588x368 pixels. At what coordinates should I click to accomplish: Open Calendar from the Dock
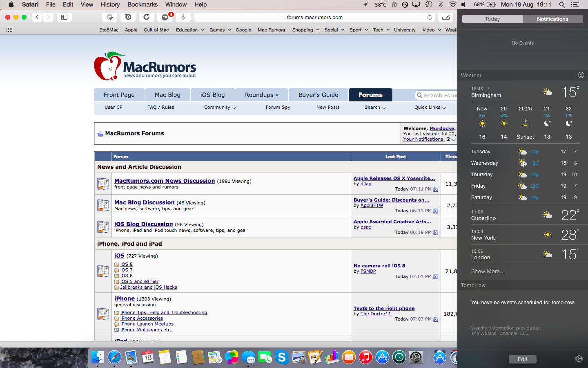point(148,357)
